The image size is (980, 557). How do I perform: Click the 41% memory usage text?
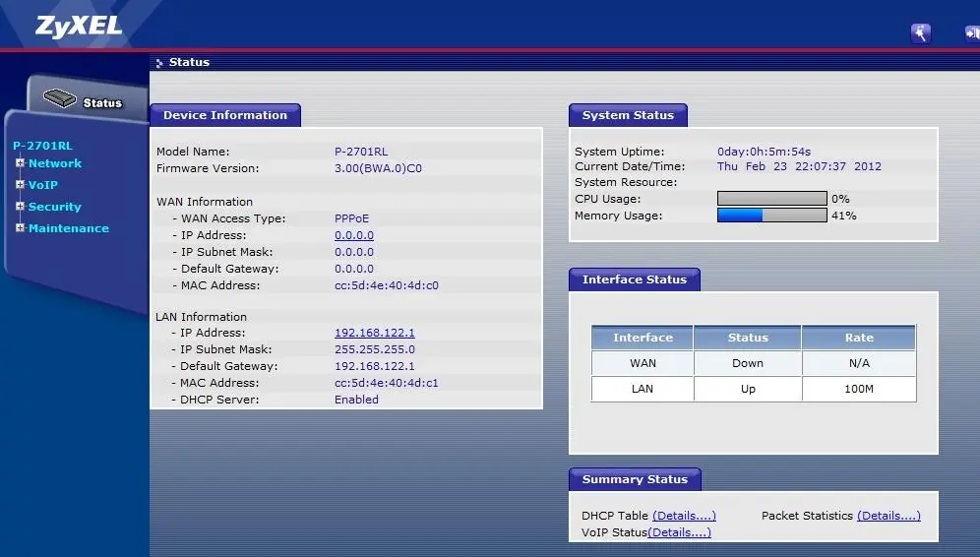844,216
